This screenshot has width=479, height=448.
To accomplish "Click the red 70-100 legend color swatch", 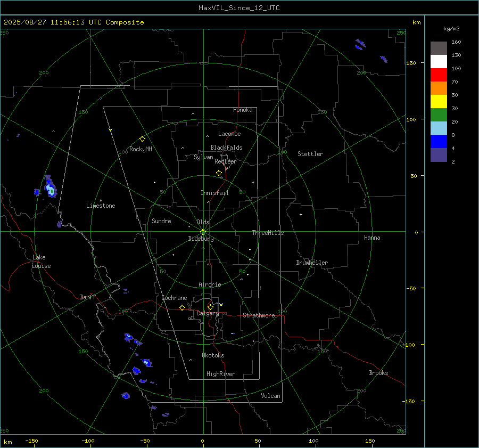I will [439, 75].
